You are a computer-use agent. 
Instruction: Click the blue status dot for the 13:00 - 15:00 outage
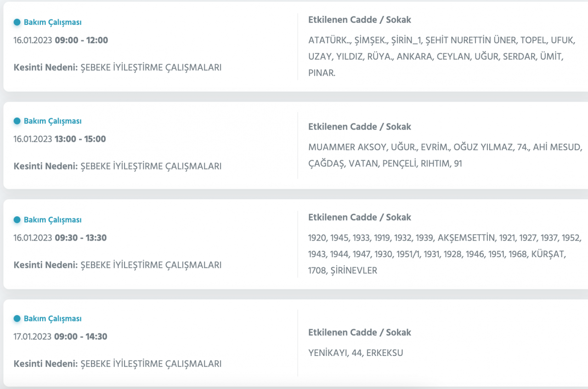pos(17,121)
